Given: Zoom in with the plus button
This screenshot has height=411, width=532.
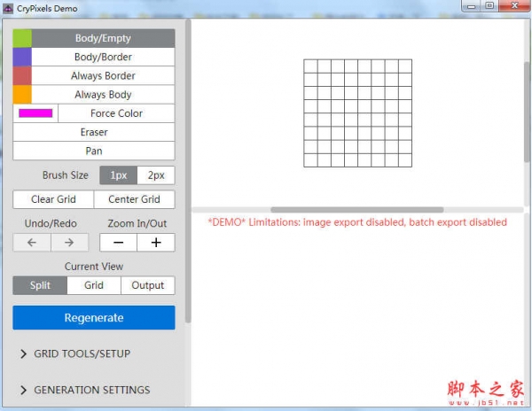Looking at the screenshot, I should [156, 243].
